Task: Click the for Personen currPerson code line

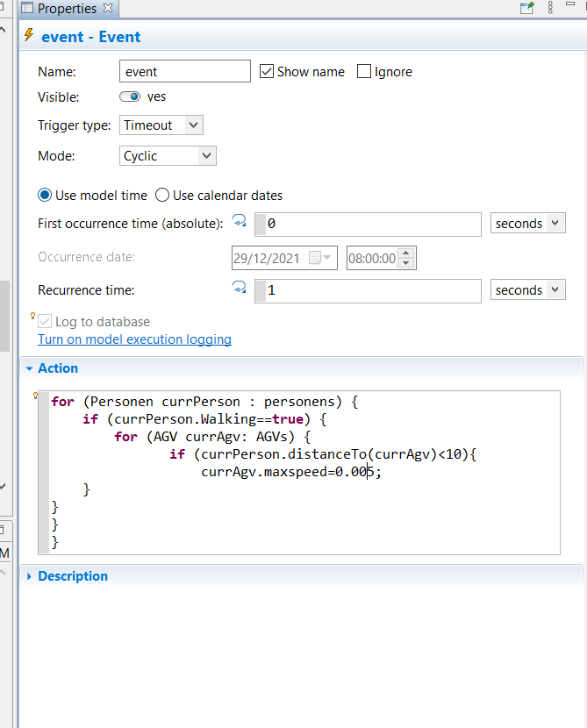Action: (x=204, y=402)
